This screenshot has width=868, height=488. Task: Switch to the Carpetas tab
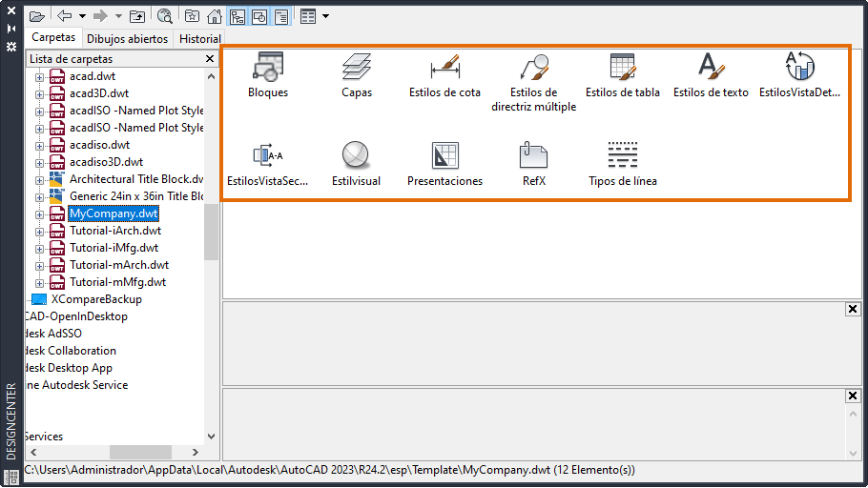pyautogui.click(x=53, y=37)
